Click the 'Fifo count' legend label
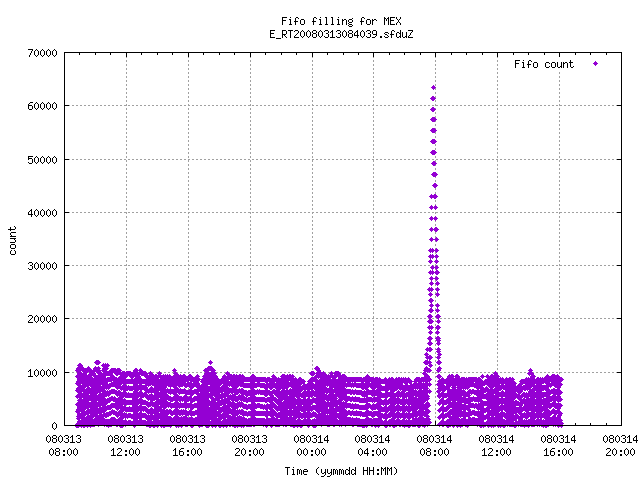The width and height of the screenshot is (640, 480). [544, 64]
